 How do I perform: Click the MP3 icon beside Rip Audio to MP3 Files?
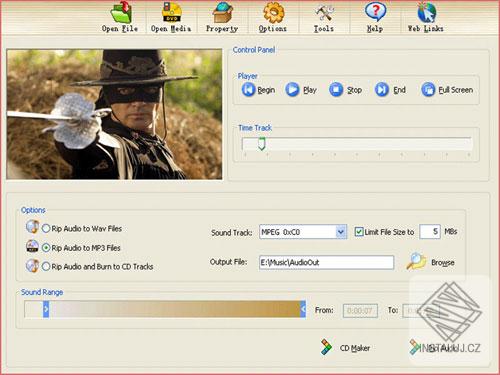tap(32, 246)
